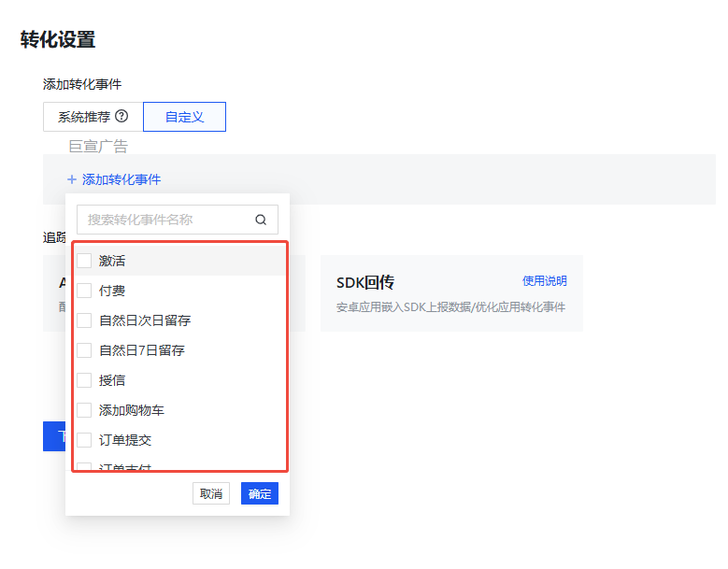Enable 自然日次日留存 checkbox
Image resolution: width=728 pixels, height=569 pixels.
[x=84, y=320]
